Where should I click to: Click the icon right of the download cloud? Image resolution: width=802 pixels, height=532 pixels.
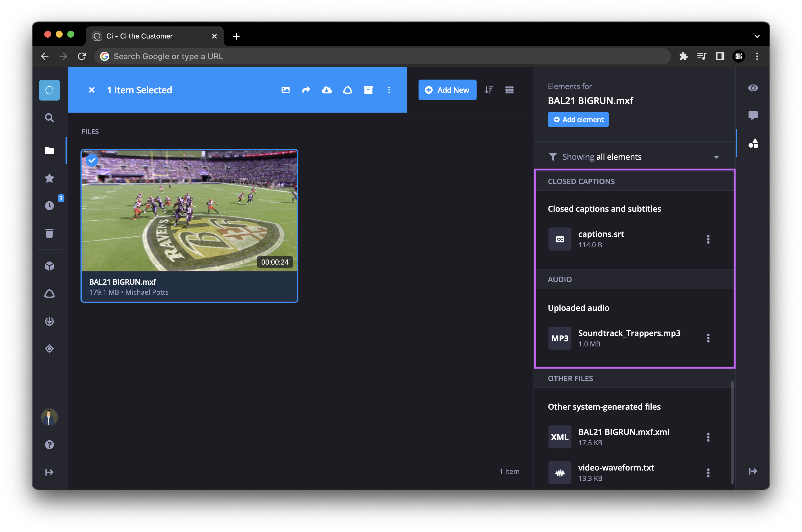(348, 90)
